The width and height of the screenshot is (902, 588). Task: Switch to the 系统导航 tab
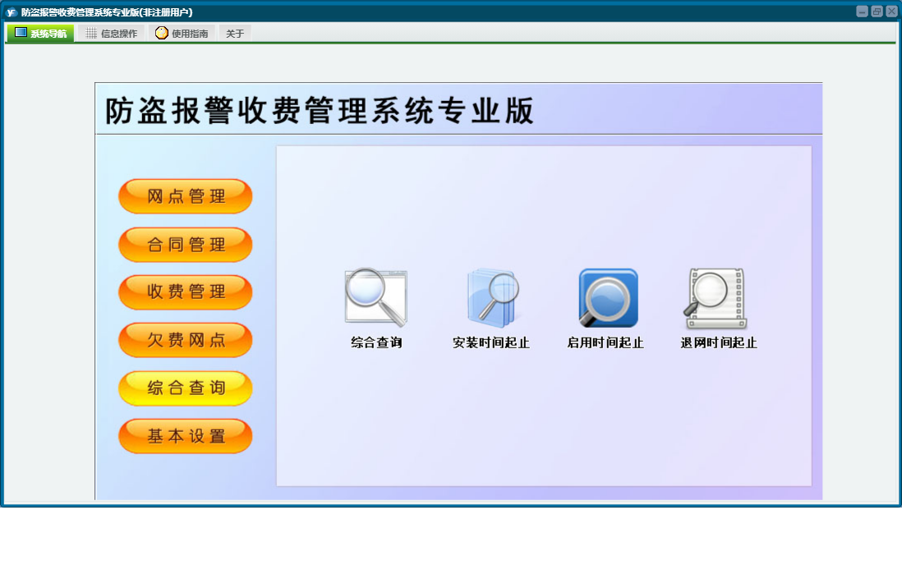click(x=41, y=34)
